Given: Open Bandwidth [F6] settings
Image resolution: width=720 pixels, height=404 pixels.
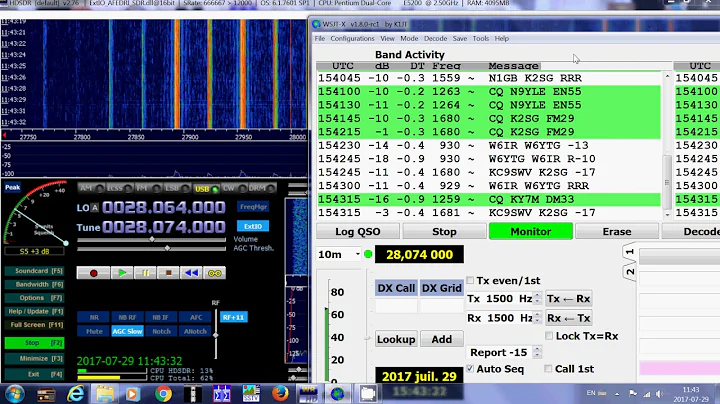Looking at the screenshot, I should point(34,284).
